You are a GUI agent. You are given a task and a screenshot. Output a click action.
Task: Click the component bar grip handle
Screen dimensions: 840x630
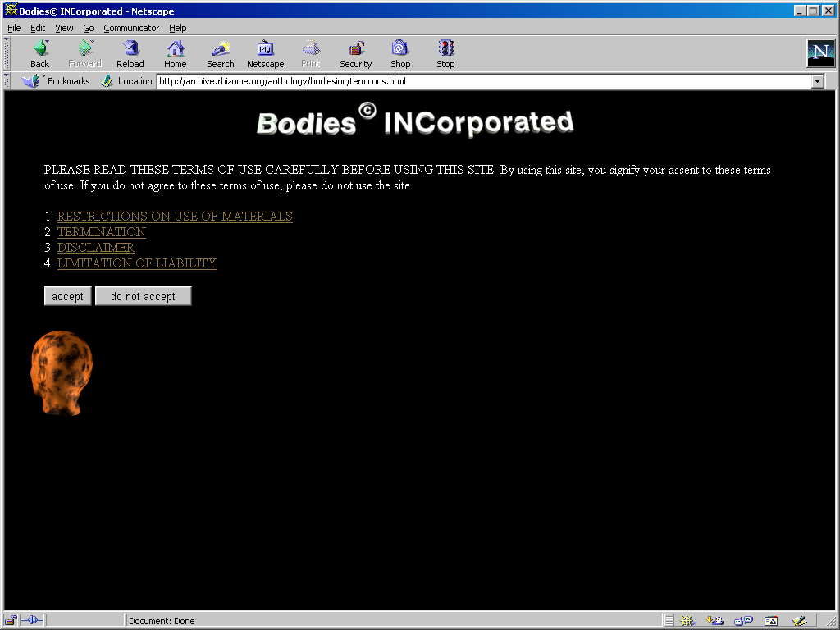(669, 620)
